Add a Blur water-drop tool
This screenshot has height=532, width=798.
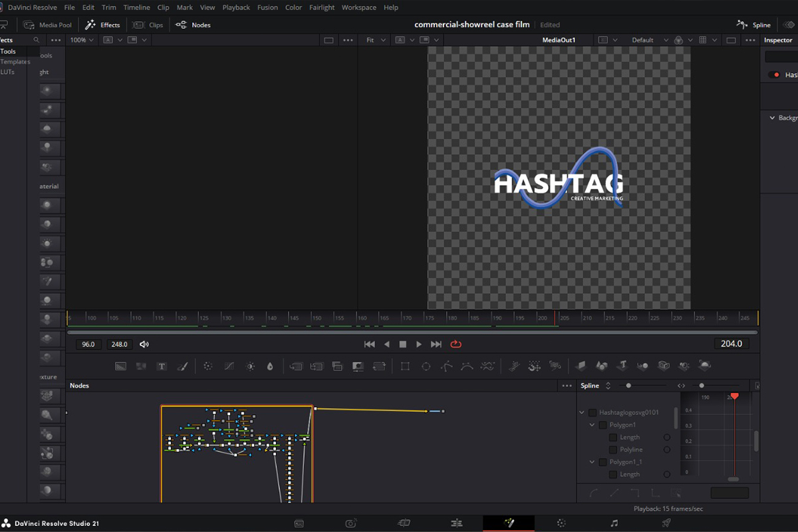(x=270, y=366)
